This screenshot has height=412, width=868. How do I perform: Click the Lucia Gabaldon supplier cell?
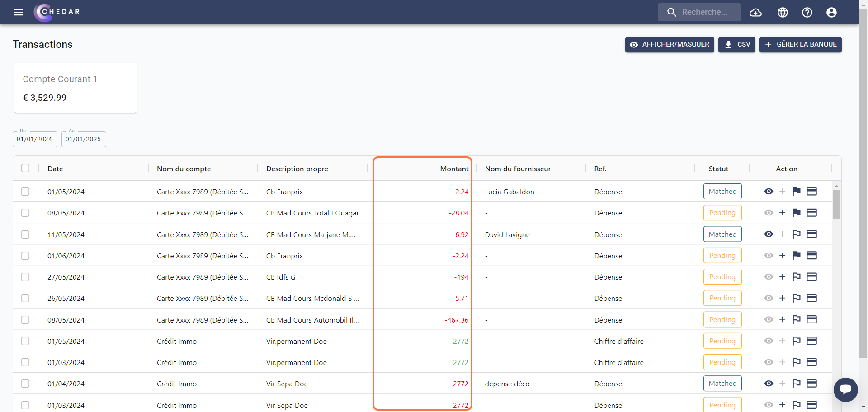tap(509, 192)
